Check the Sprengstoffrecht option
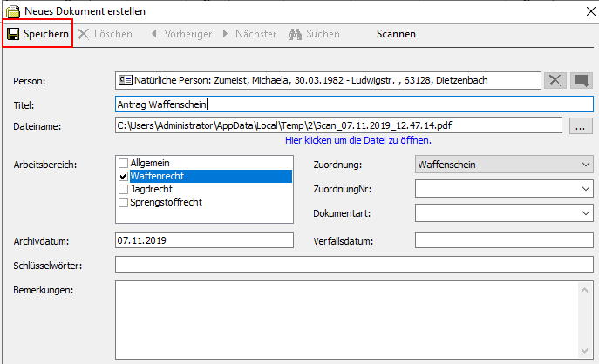 coord(123,202)
